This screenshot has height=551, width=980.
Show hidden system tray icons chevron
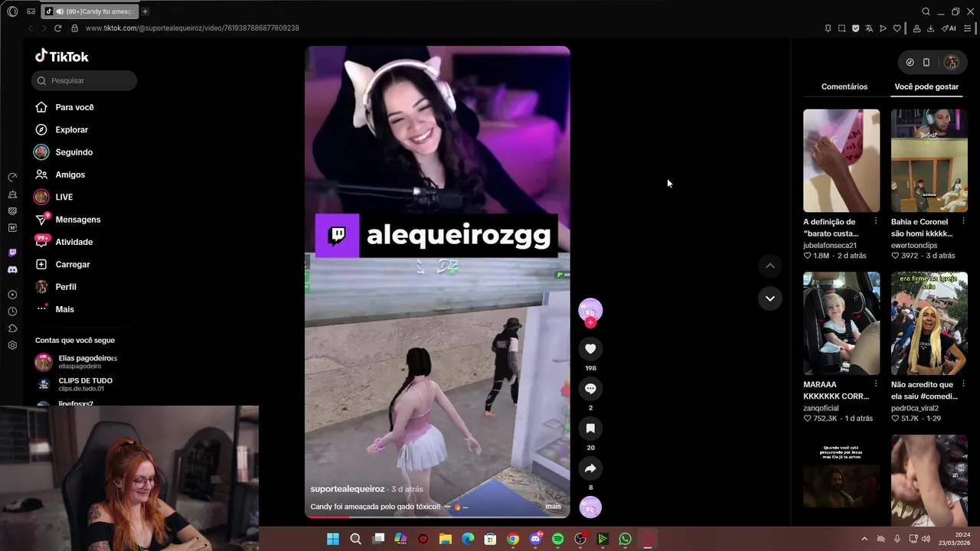pyautogui.click(x=864, y=539)
